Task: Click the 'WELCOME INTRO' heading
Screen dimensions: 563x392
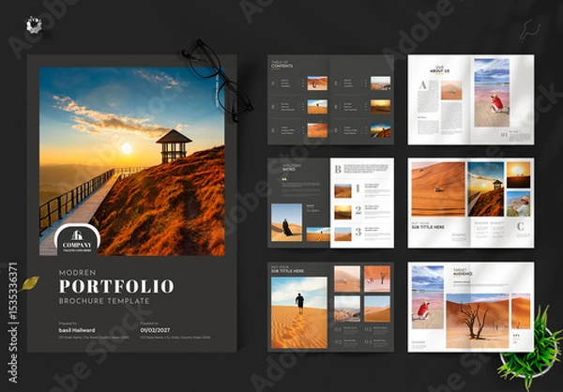Action: pos(292,168)
